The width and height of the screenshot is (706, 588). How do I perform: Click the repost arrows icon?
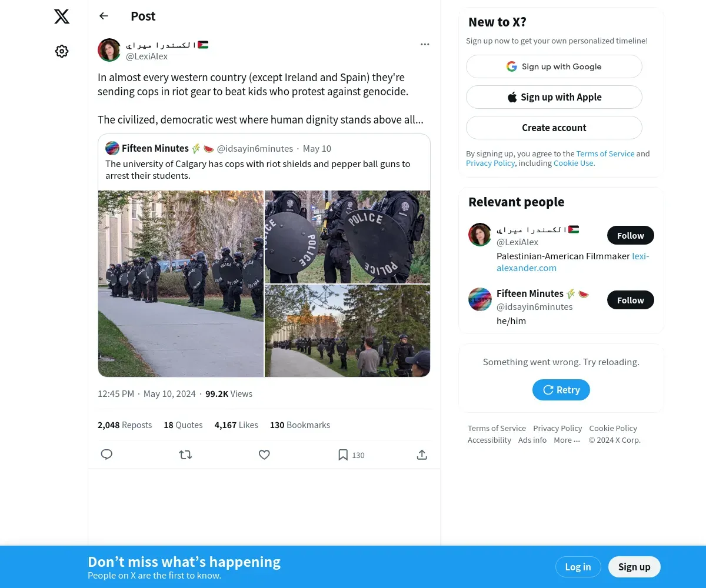185,455
